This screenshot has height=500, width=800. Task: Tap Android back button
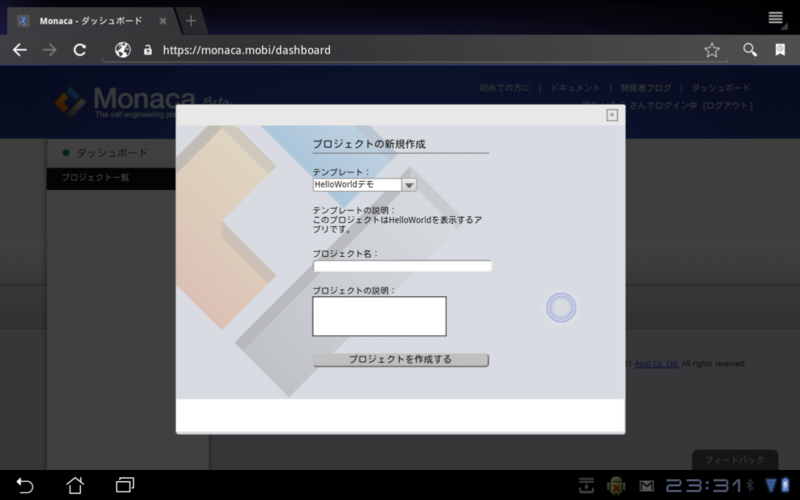pos(24,485)
